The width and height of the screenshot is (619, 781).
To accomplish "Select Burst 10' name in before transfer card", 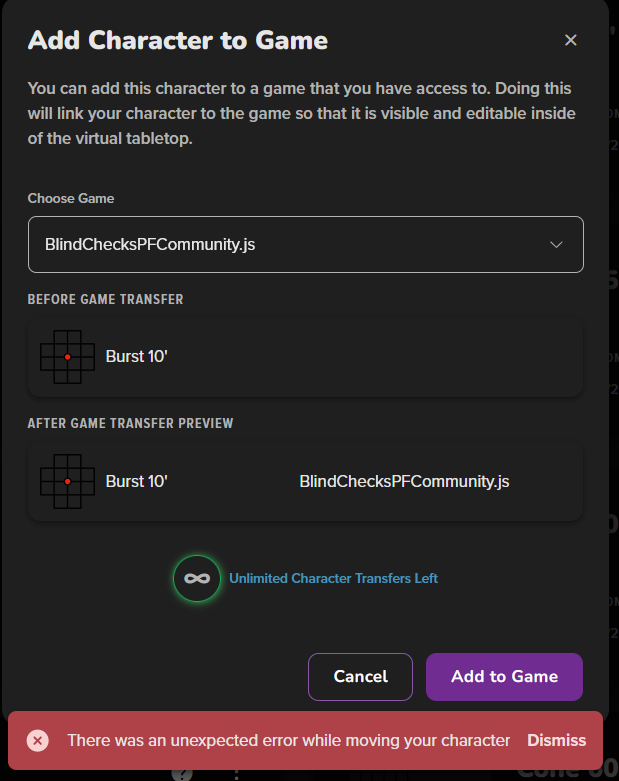I will pyautogui.click(x=136, y=357).
